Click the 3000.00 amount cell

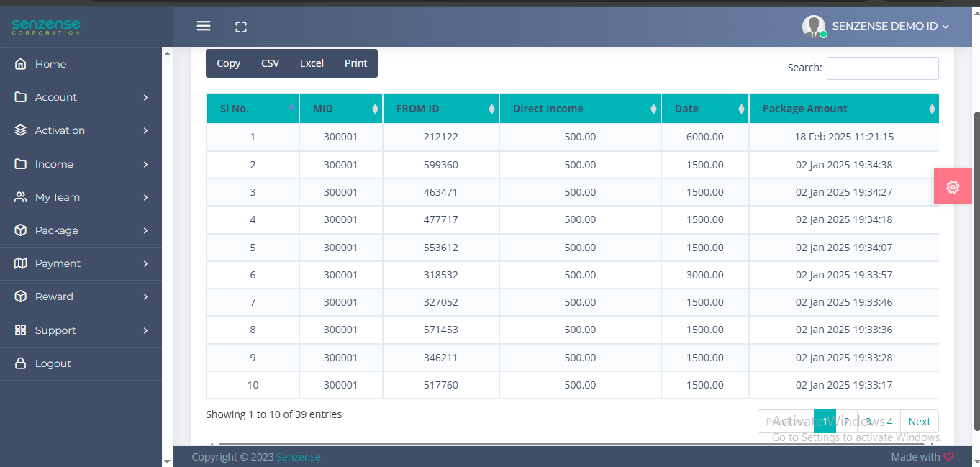(705, 275)
